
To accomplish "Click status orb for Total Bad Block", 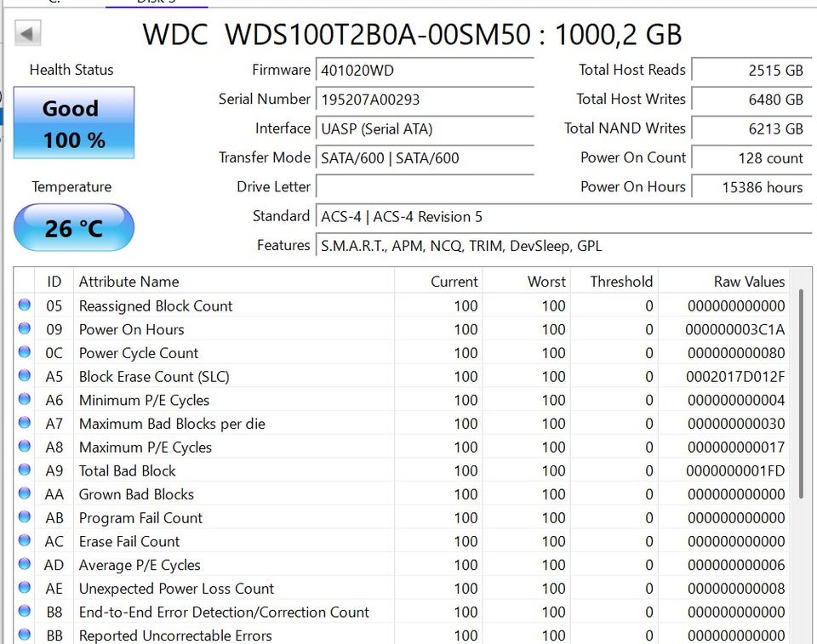I will [x=25, y=470].
